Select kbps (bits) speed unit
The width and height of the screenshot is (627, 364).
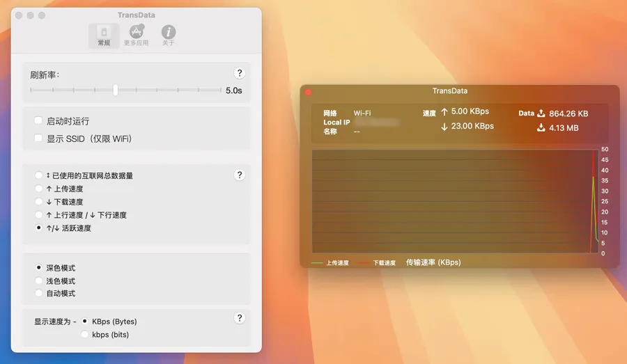pyautogui.click(x=86, y=335)
